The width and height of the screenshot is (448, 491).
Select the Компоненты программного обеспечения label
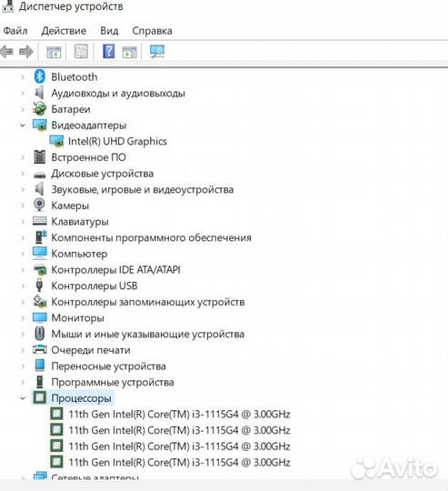(x=152, y=237)
